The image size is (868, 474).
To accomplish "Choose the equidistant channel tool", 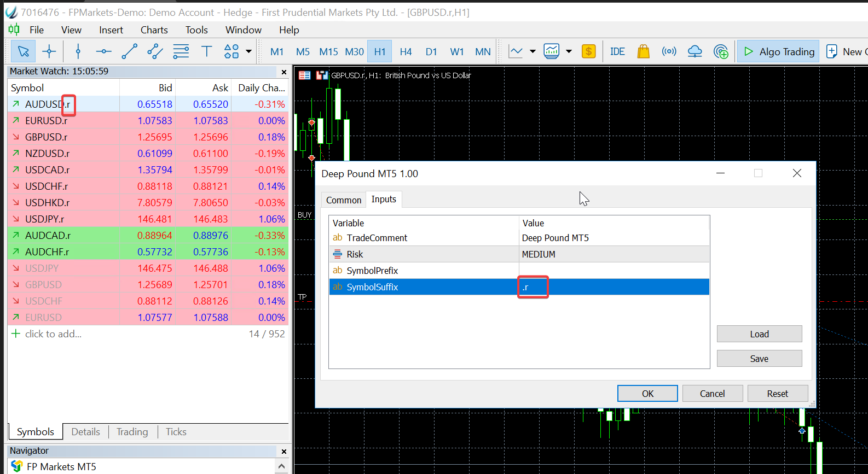I will tap(155, 51).
